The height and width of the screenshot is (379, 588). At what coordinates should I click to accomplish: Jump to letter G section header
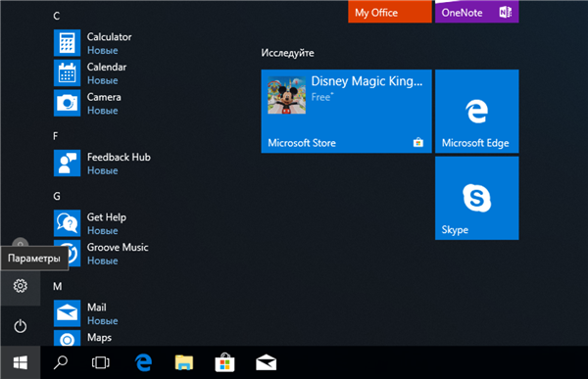click(57, 196)
